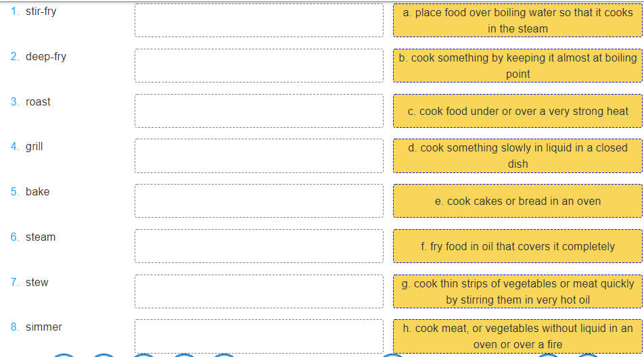Click the empty answer box beside deep-fry
644x357 pixels.
coord(258,66)
